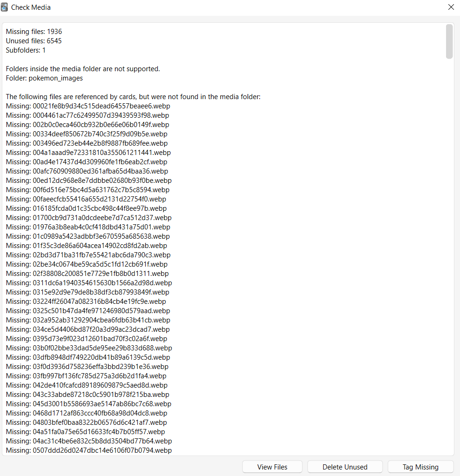Click the 'Folders inside the media folder' warning text
Image resolution: width=460 pixels, height=476 pixels.
click(x=83, y=69)
